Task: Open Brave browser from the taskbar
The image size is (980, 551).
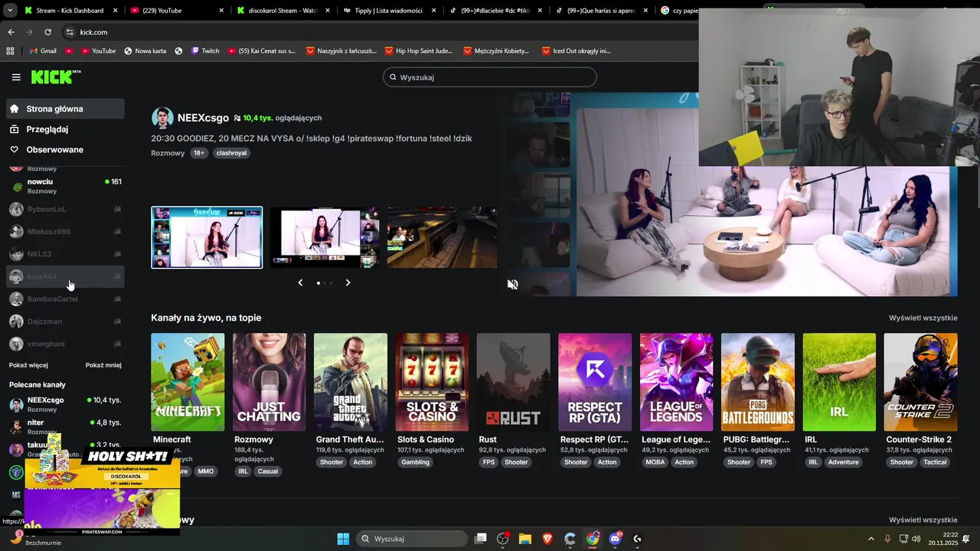Action: (547, 539)
